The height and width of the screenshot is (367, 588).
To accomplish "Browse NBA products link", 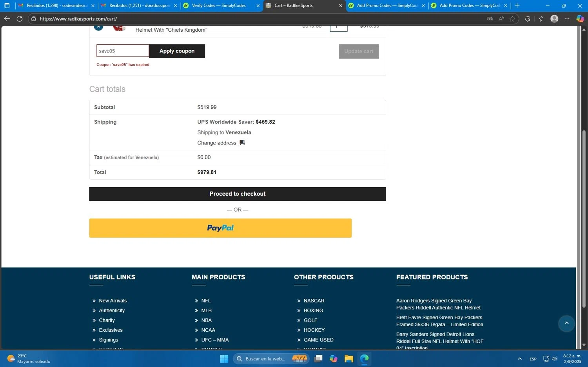I will click(x=206, y=320).
